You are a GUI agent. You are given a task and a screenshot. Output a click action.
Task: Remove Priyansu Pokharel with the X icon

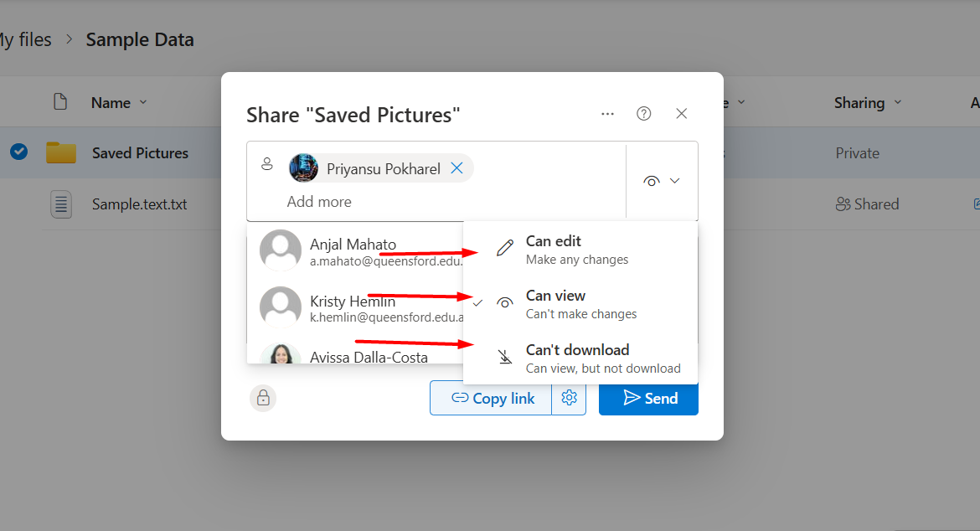click(x=456, y=168)
